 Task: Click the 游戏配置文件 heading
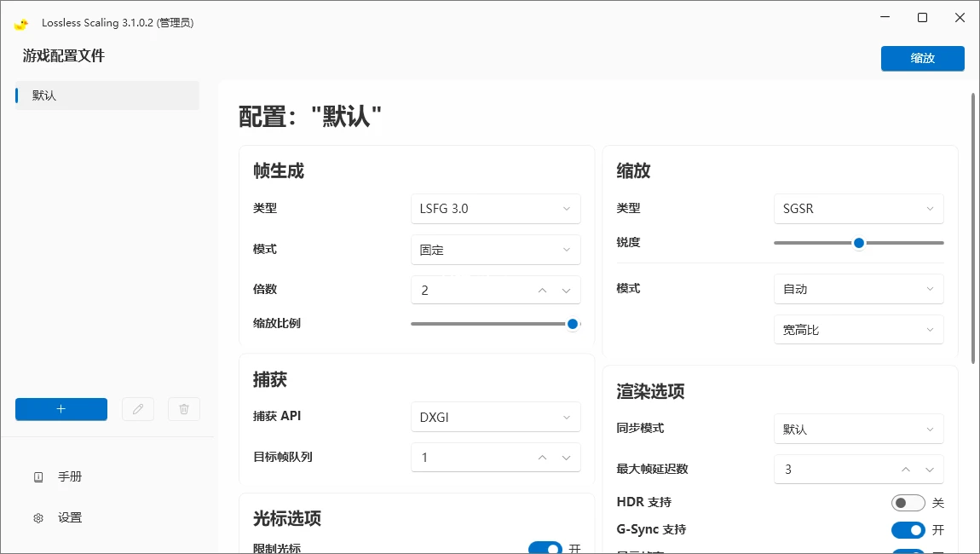click(x=64, y=55)
